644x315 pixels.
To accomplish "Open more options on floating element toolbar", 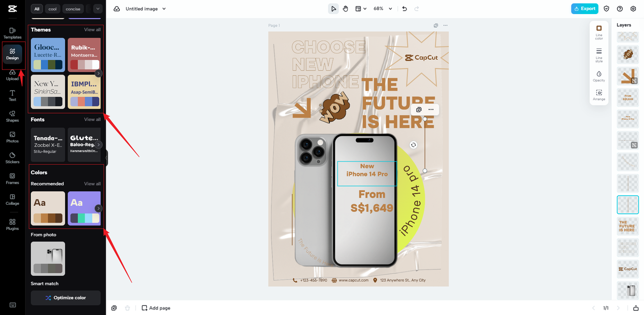I will 431,109.
